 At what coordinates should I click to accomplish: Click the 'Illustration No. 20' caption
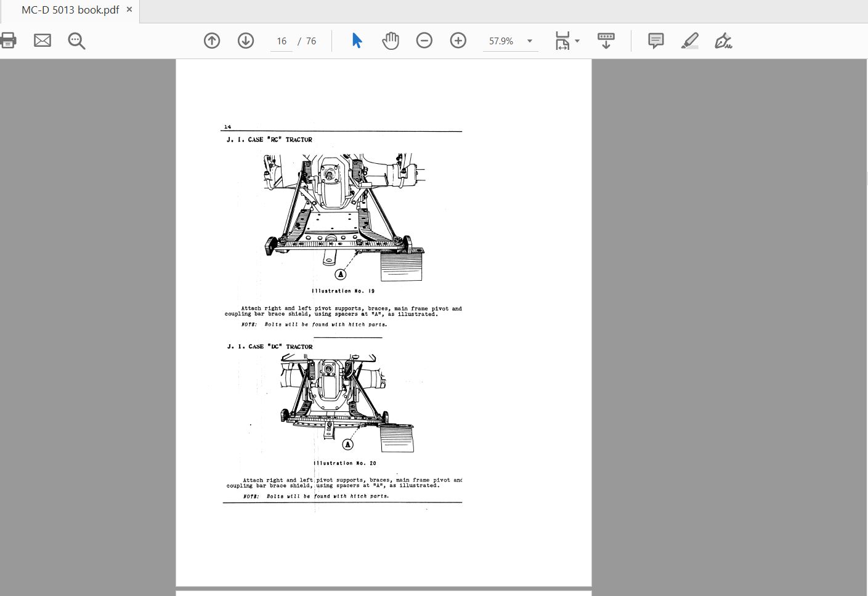345,463
